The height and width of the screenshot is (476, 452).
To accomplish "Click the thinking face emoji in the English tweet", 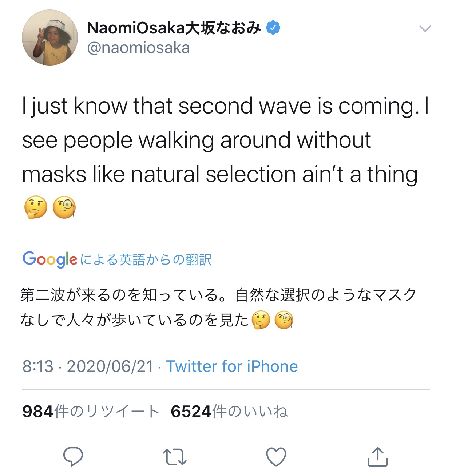I will 36,207.
